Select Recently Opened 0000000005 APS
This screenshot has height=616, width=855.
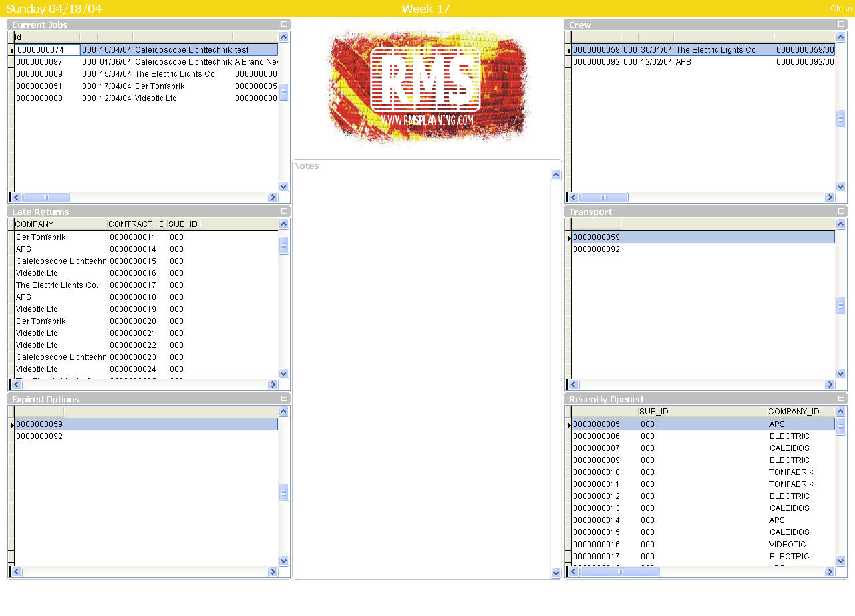(x=703, y=424)
